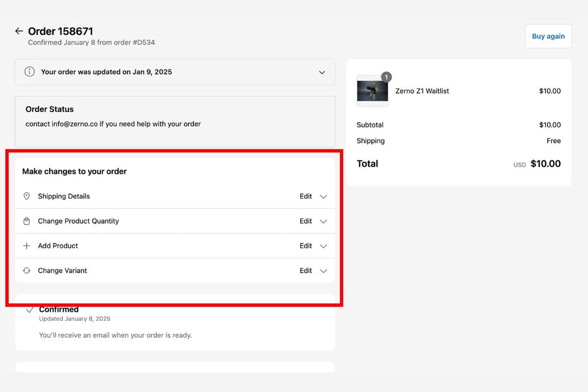This screenshot has width=588, height=392.
Task: Click the 'Make changes to your order' heading
Action: coord(74,172)
